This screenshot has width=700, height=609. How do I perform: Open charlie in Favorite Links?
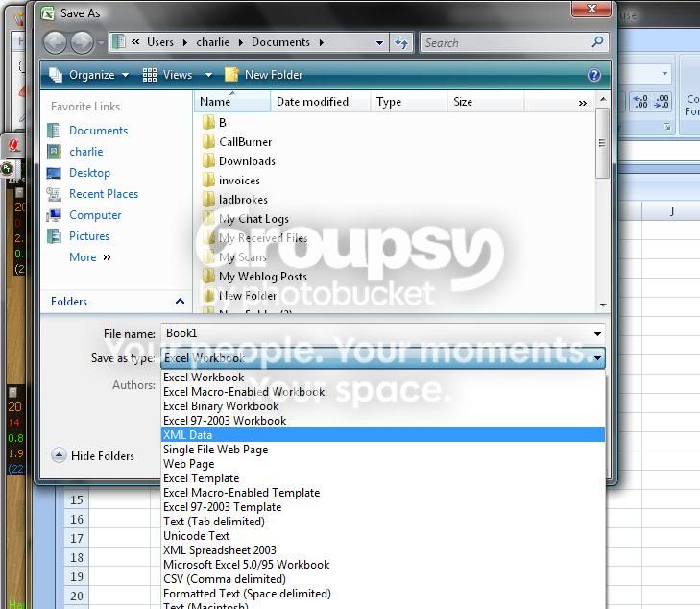click(86, 152)
